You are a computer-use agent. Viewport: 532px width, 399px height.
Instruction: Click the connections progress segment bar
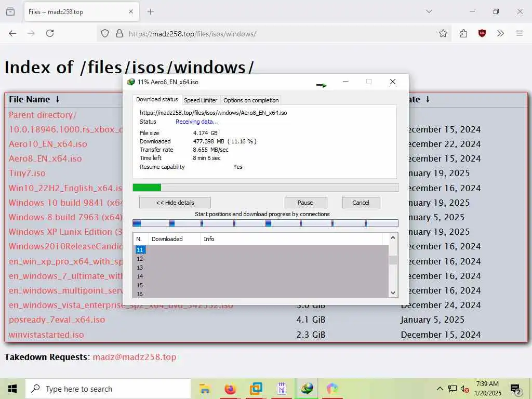265,223
